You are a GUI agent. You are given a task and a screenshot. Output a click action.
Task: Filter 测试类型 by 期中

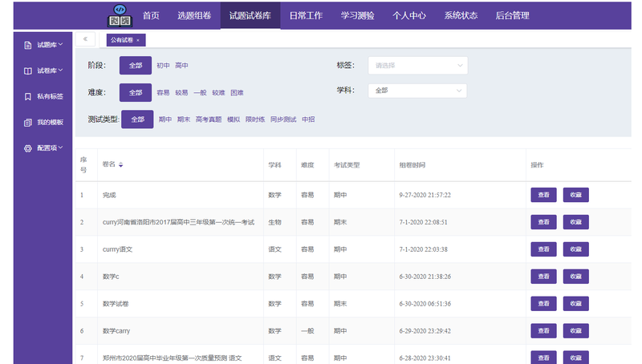165,119
